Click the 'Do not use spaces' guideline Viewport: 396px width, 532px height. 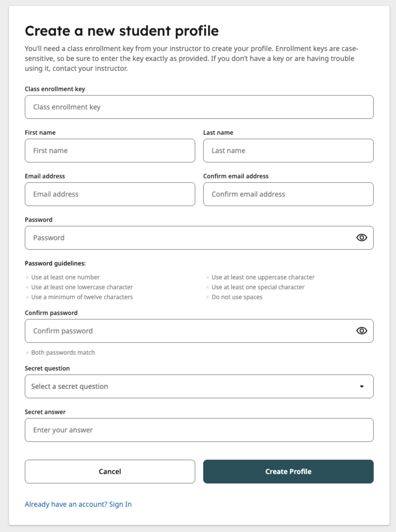point(237,297)
